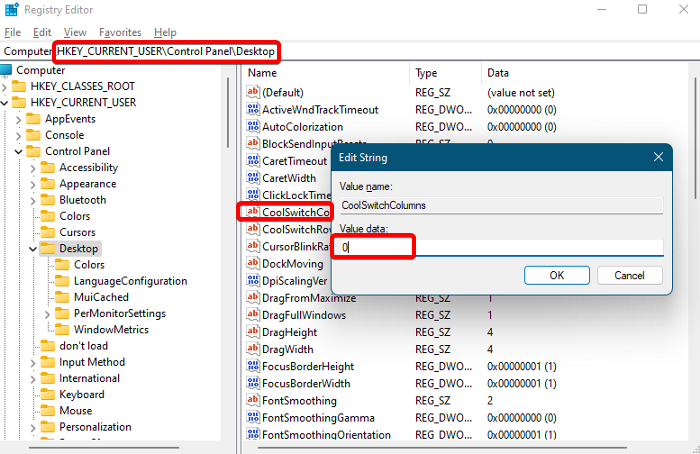Image resolution: width=700 pixels, height=454 pixels.
Task: Open the Favorites menu
Action: 120,32
